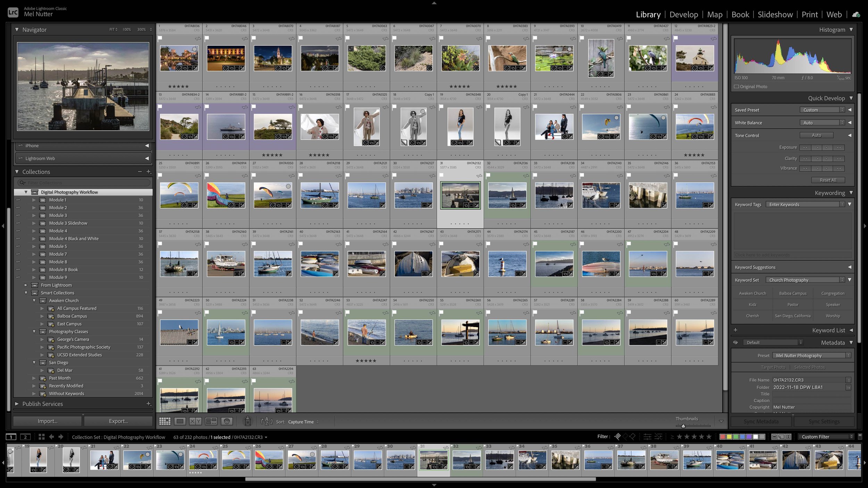
Task: Open People view face icon
Action: [x=227, y=421]
